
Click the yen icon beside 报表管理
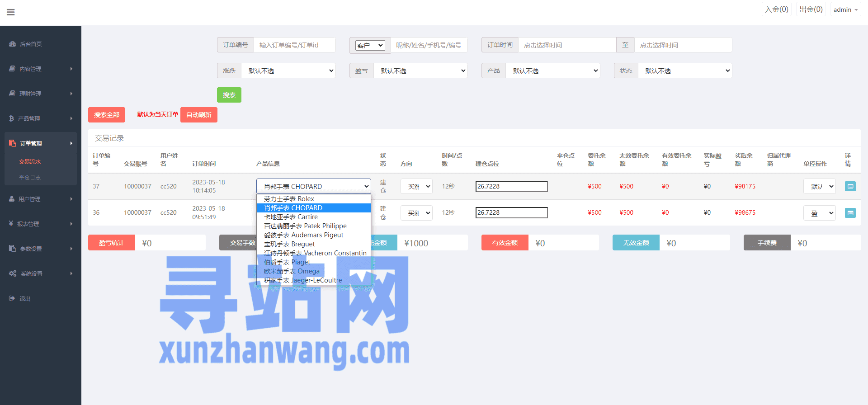11,223
